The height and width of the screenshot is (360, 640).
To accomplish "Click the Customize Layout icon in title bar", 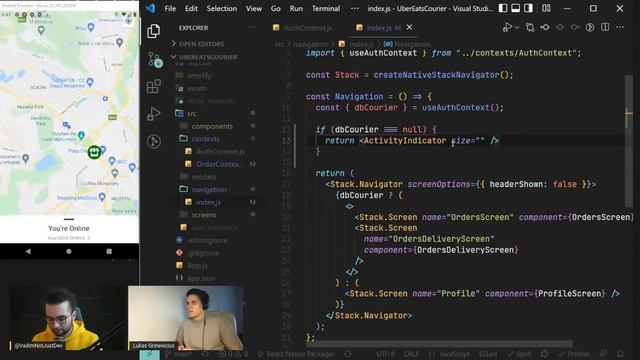I will tap(546, 8).
